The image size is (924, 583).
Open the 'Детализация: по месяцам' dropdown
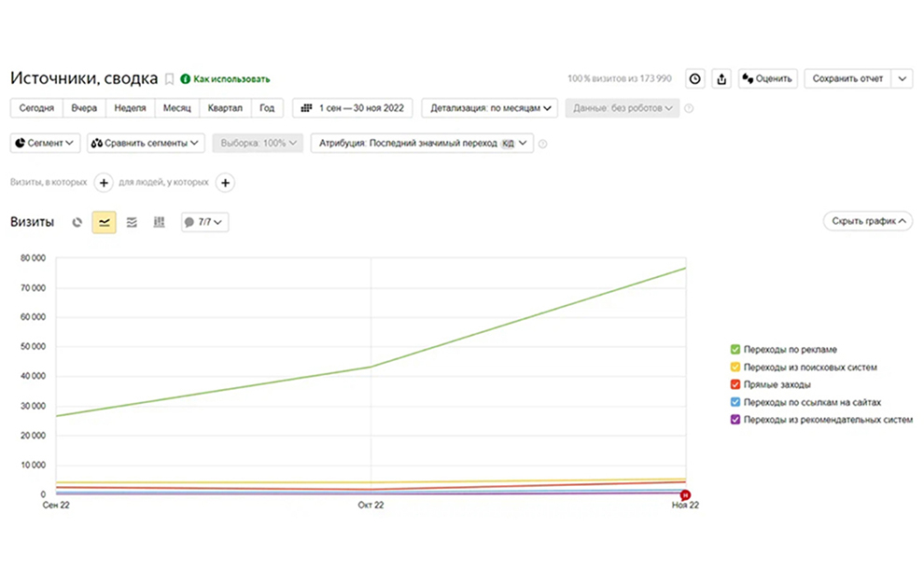click(x=490, y=108)
